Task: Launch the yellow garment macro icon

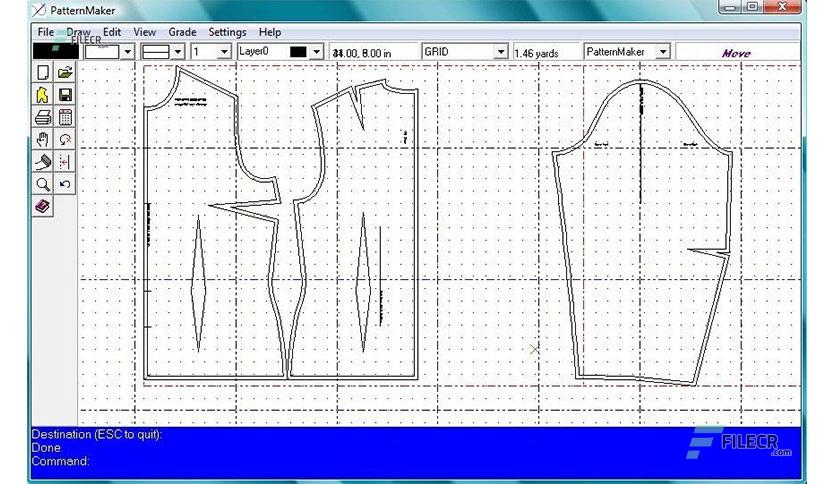Action: point(43,95)
